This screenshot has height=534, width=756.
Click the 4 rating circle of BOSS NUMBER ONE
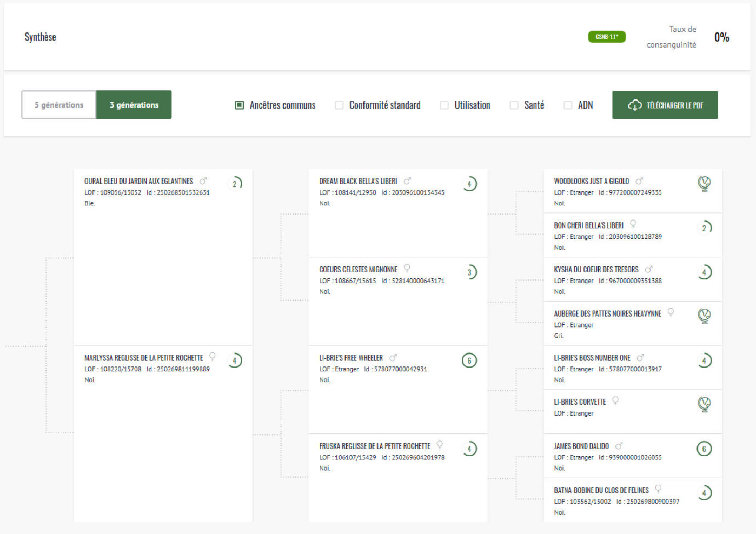705,360
